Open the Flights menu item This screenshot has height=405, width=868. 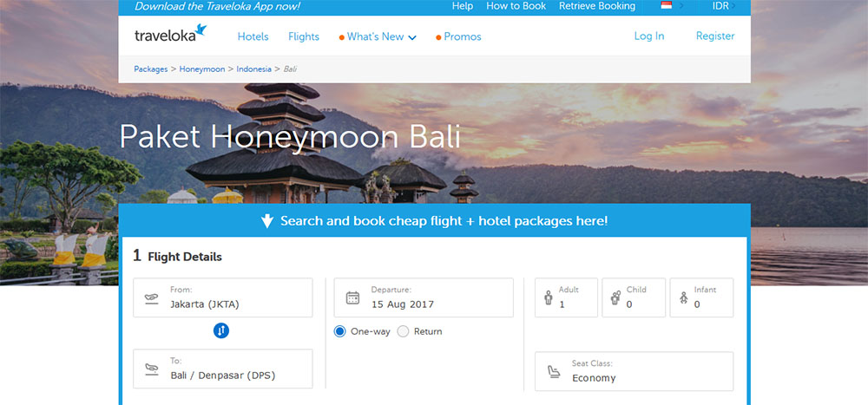point(304,36)
